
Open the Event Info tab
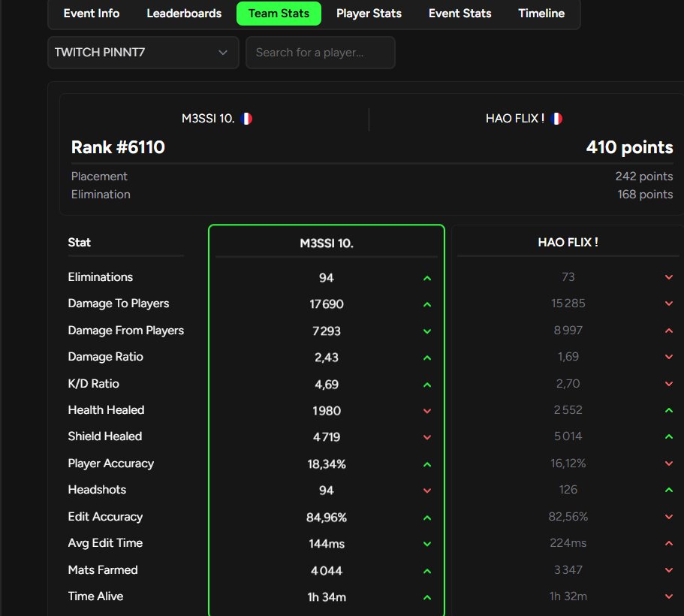pos(91,14)
